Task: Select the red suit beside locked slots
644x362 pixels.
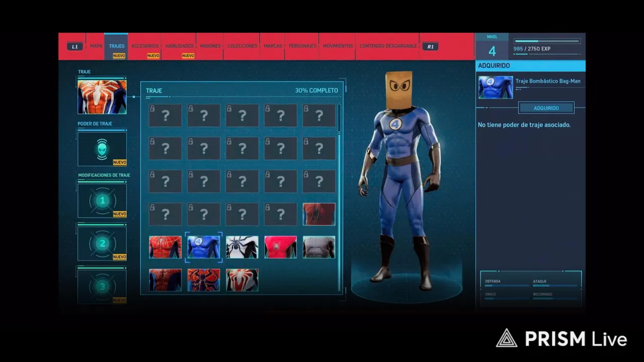Action: pyautogui.click(x=319, y=214)
